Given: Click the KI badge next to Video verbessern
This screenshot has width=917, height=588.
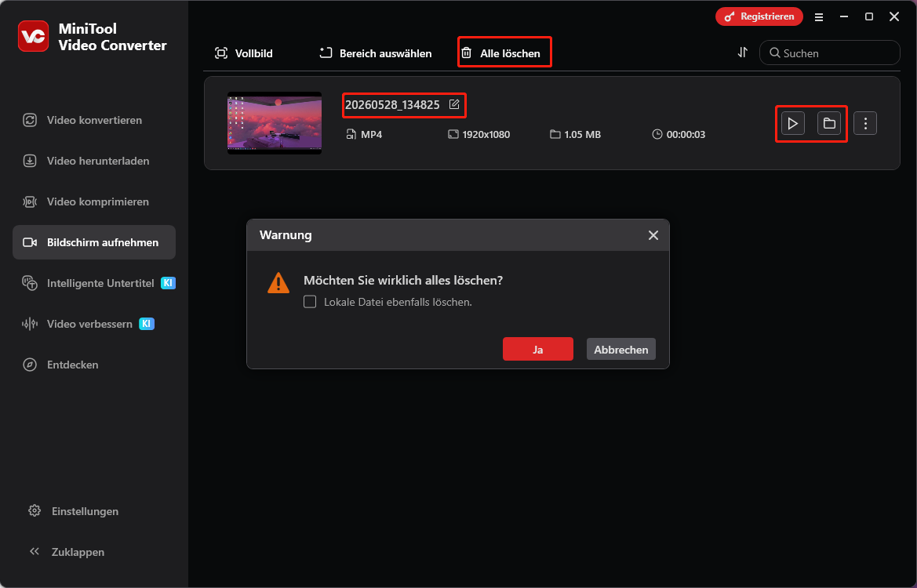Looking at the screenshot, I should coord(146,324).
